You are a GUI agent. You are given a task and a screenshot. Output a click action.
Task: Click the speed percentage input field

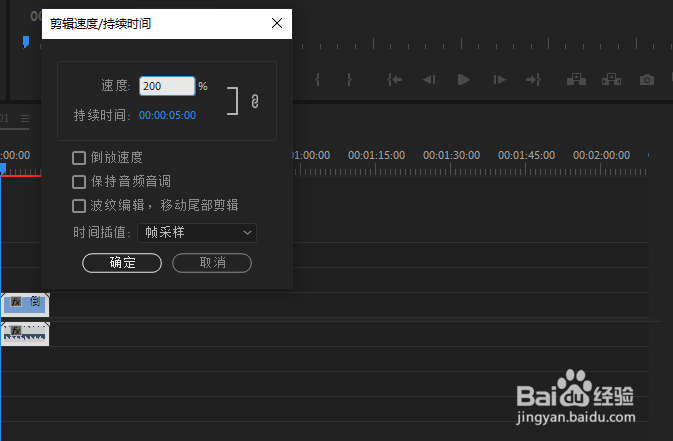pos(167,86)
